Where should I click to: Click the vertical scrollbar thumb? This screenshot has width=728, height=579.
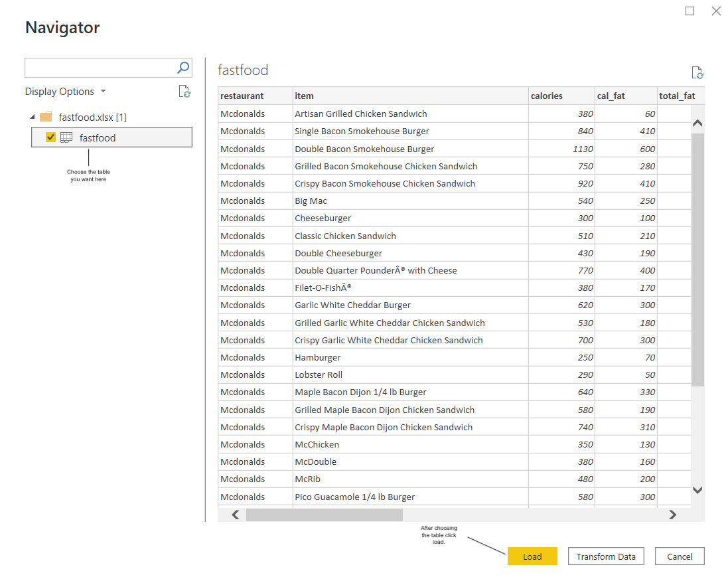tap(697, 260)
